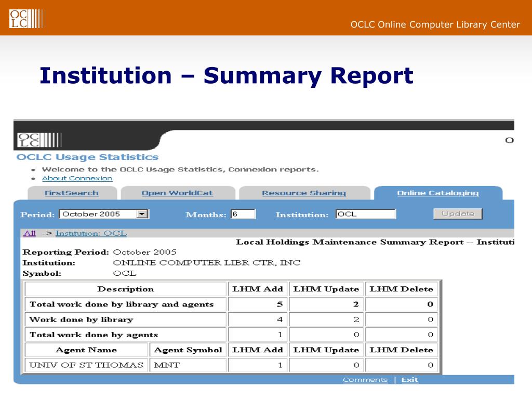Click the LHM Add value 4 for Work done by library
The image size is (532, 399).
coord(280,320)
